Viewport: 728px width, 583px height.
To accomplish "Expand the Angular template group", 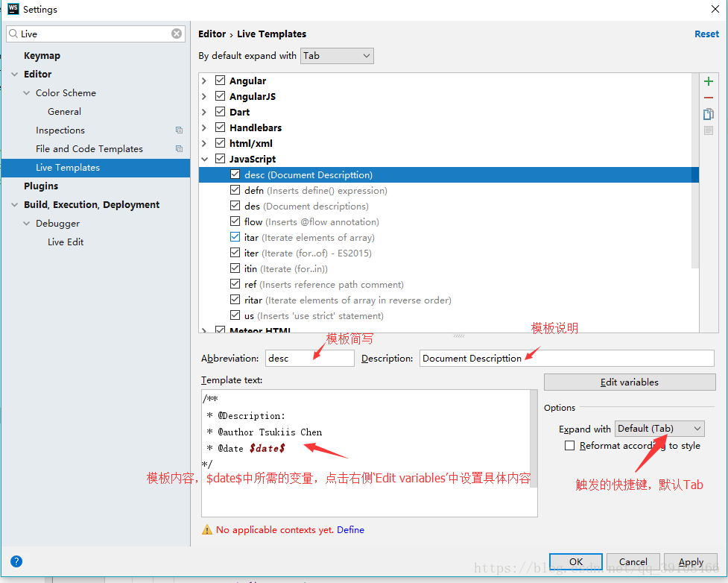I will 204,81.
